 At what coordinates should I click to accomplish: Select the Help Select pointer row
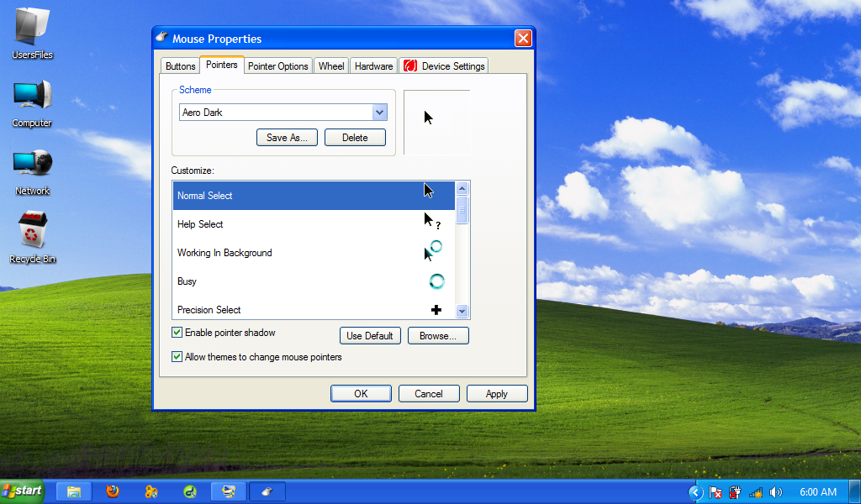point(314,224)
